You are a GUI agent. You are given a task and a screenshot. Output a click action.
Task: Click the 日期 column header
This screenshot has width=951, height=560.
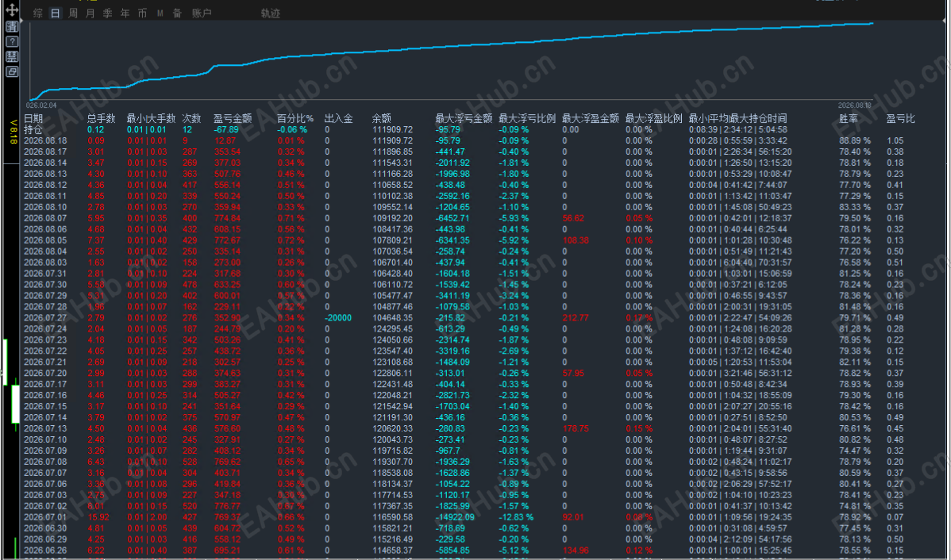[x=33, y=119]
